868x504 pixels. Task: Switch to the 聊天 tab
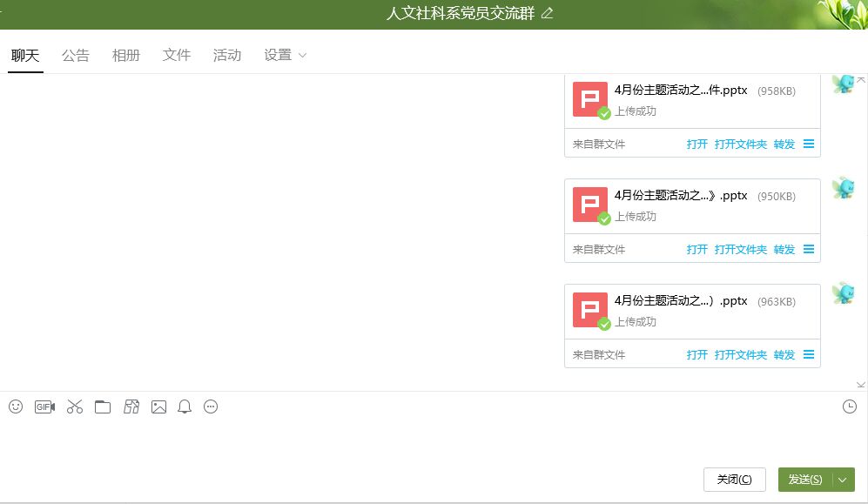[25, 56]
